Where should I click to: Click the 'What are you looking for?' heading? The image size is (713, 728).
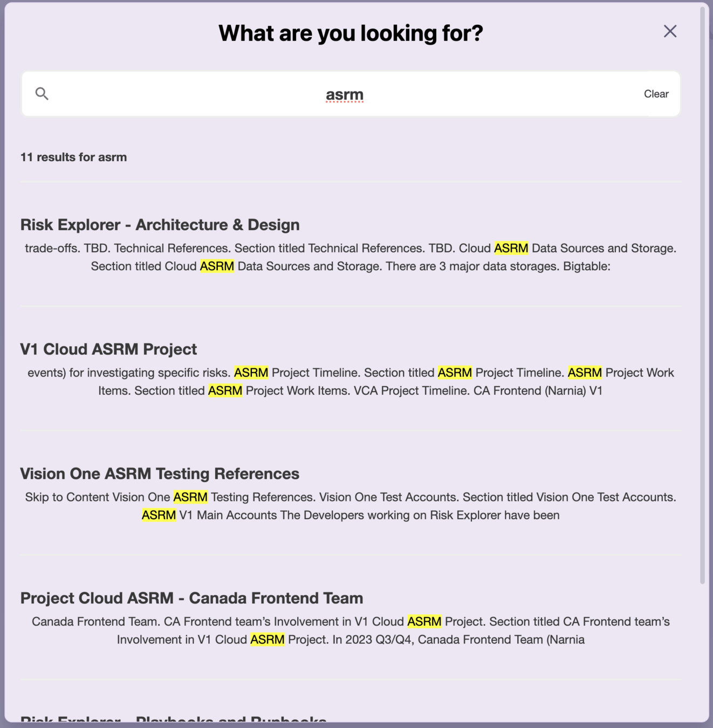pyautogui.click(x=351, y=33)
